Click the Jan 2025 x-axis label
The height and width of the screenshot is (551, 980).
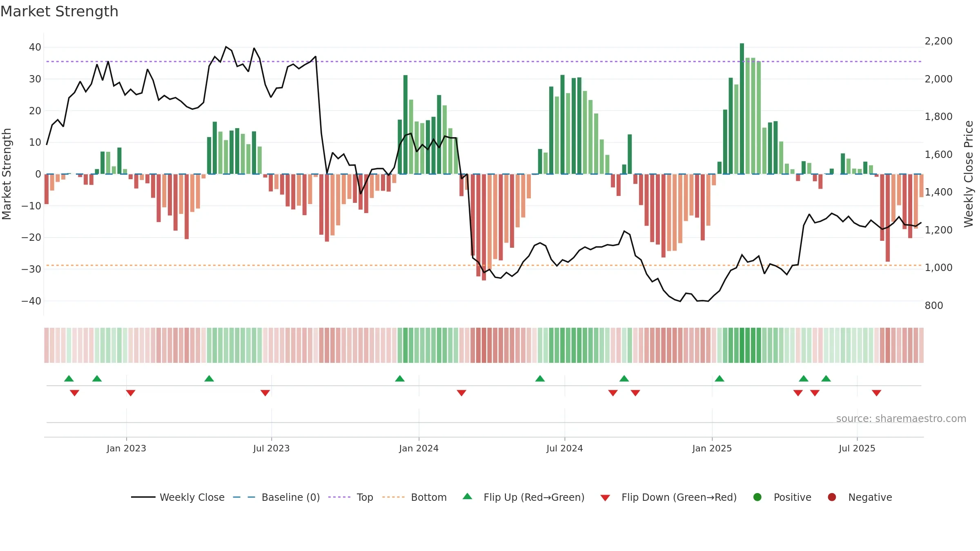[x=712, y=448]
